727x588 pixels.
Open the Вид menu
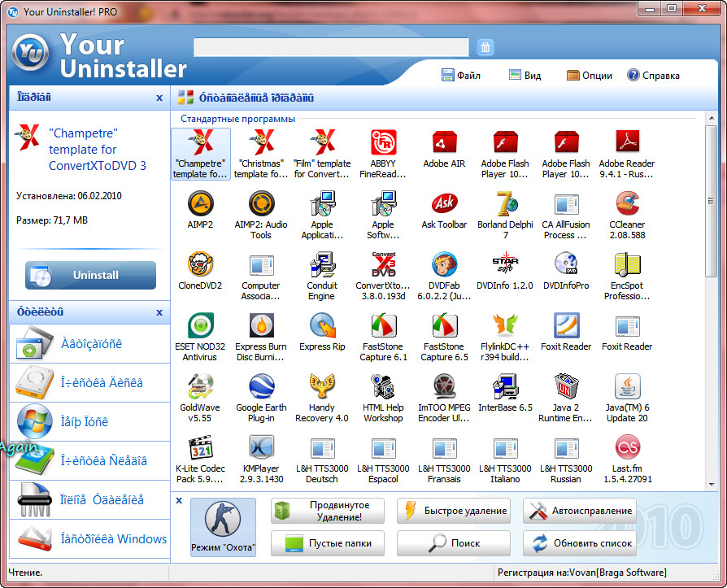point(525,75)
